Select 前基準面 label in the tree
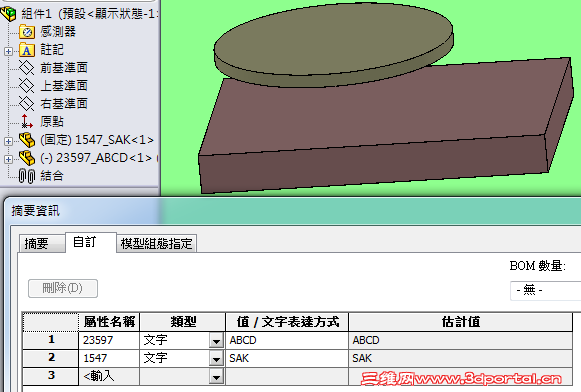This screenshot has height=392, width=581. click(x=64, y=67)
